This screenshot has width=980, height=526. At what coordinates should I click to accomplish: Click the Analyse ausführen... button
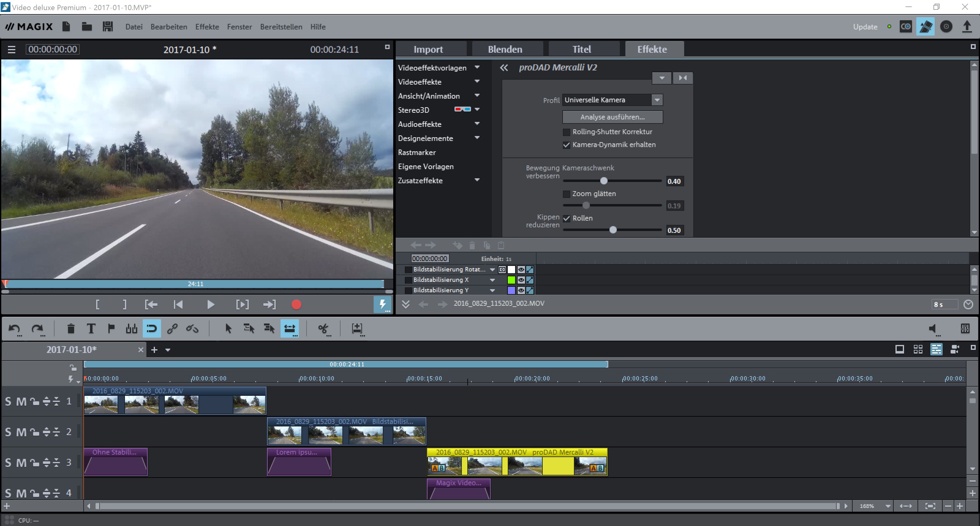coord(612,117)
